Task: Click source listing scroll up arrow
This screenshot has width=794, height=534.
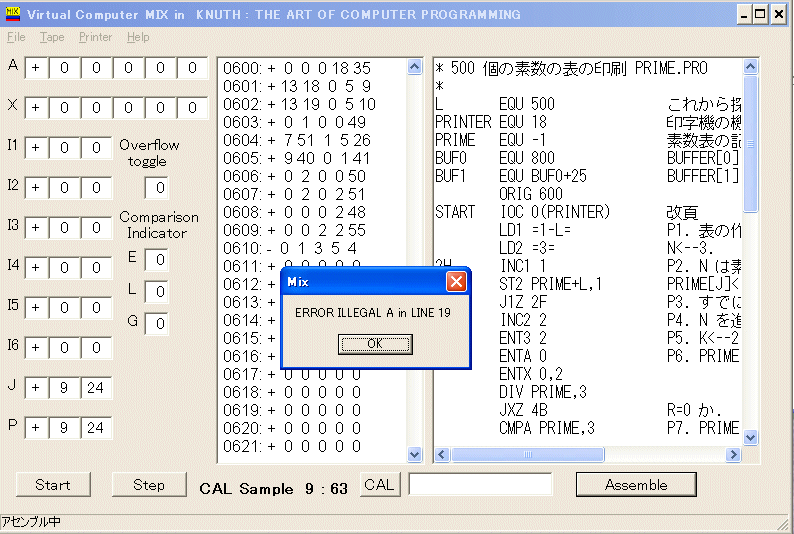Action: pyautogui.click(x=750, y=66)
